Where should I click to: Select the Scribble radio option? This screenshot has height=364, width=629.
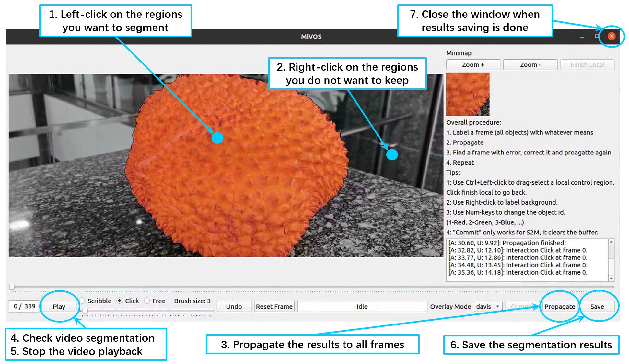pyautogui.click(x=83, y=301)
